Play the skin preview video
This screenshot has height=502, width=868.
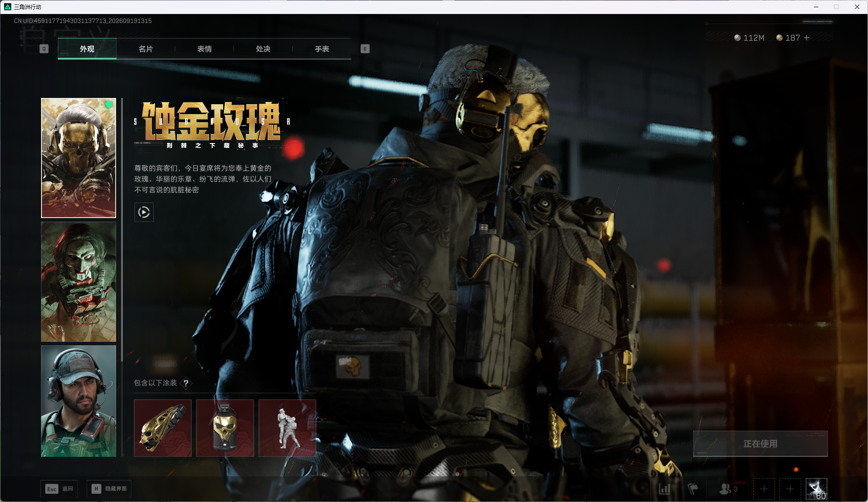coord(144,212)
